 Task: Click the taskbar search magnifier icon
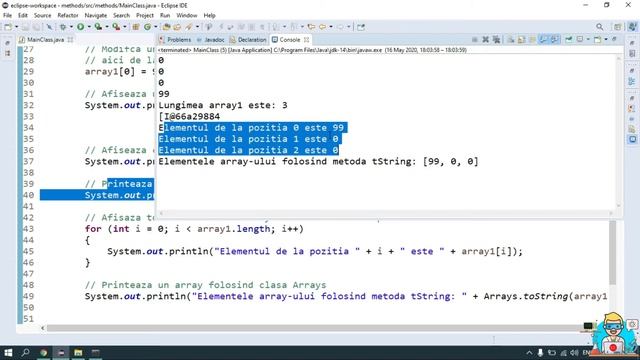pyautogui.click(x=25, y=353)
